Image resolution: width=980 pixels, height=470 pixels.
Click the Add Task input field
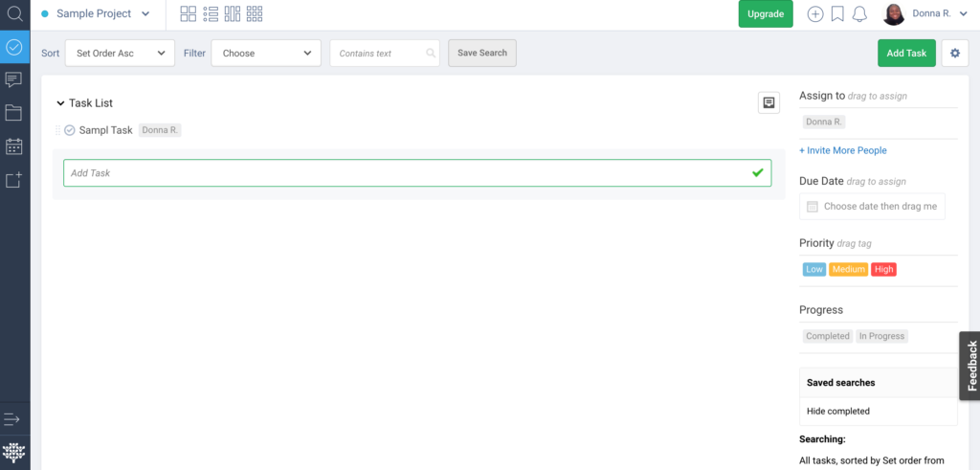click(417, 173)
